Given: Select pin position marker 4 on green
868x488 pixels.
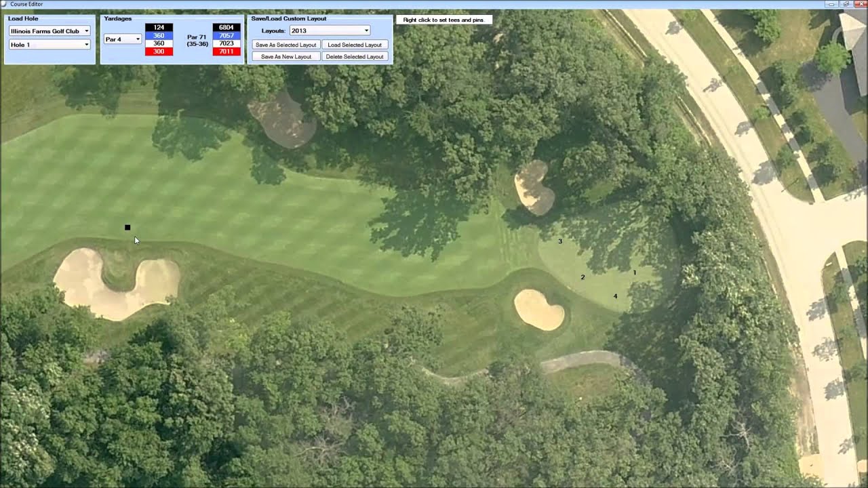Looking at the screenshot, I should 616,296.
